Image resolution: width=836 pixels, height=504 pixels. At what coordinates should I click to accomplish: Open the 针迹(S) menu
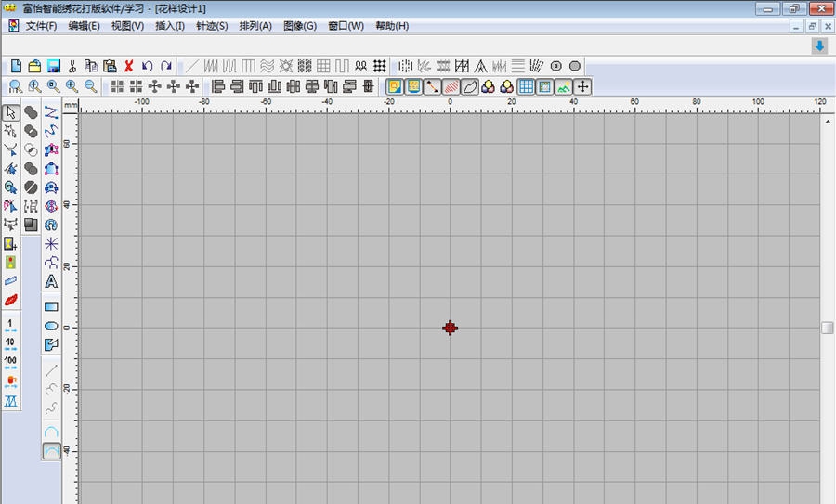pyautogui.click(x=212, y=26)
